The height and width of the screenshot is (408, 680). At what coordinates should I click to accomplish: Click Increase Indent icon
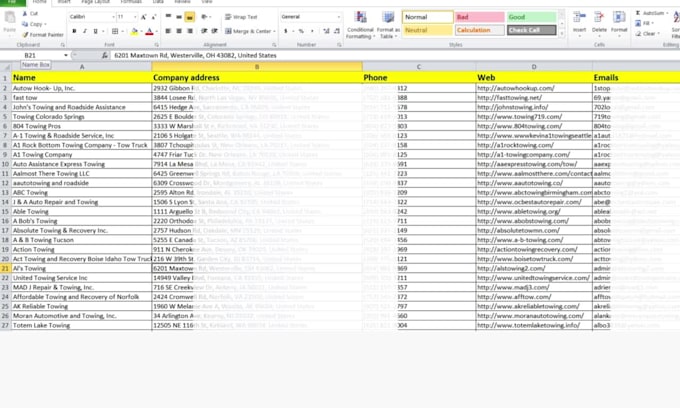pos(214,31)
